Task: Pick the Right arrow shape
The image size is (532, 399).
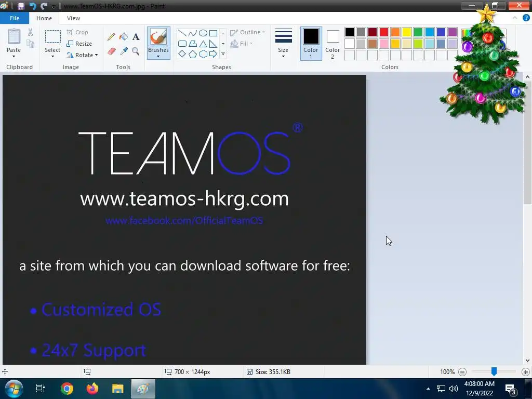Action: [x=213, y=54]
